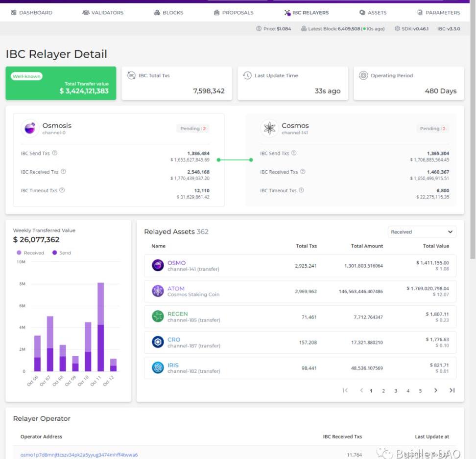
Task: Click the OSMO token icon
Action: 158,266
